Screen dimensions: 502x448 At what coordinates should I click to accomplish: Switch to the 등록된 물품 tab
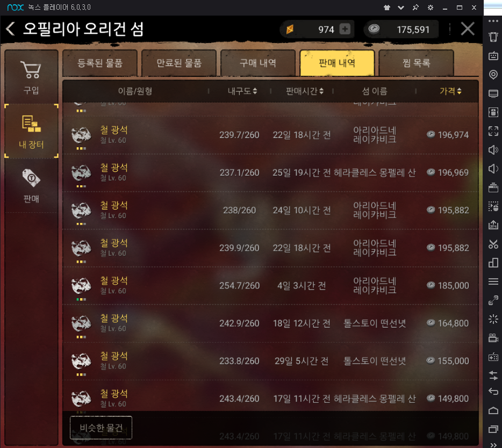pyautogui.click(x=100, y=63)
